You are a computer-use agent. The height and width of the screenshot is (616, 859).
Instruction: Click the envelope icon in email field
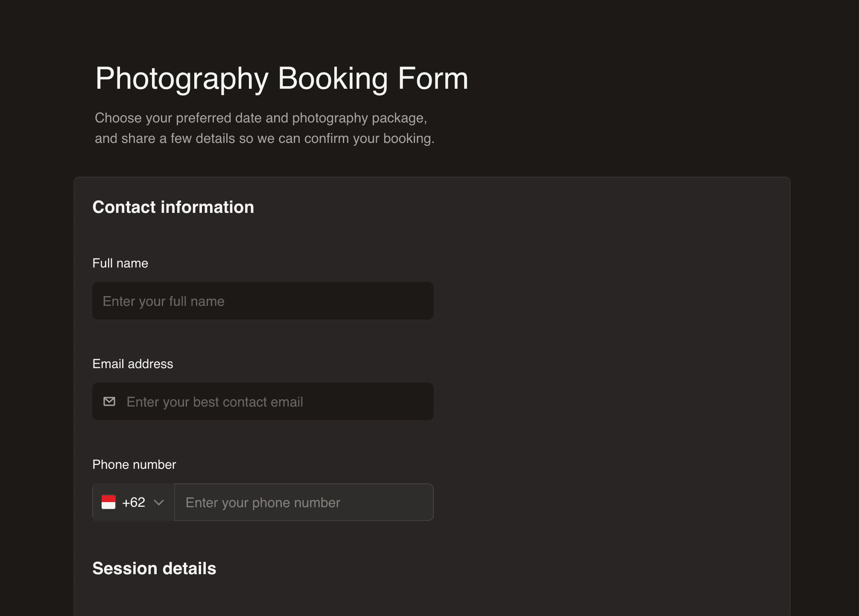pyautogui.click(x=109, y=401)
